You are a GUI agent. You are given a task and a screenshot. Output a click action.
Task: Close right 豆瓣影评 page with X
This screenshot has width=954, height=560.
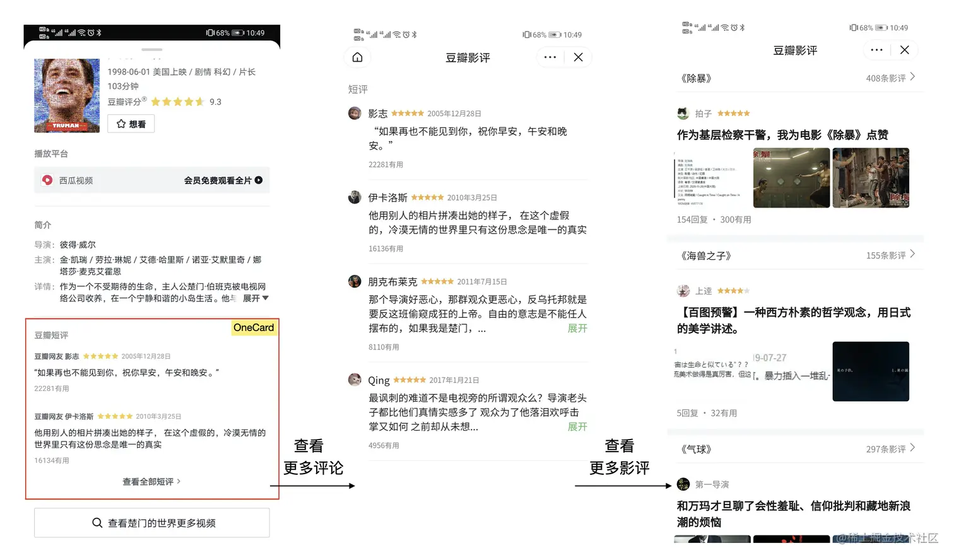click(905, 50)
